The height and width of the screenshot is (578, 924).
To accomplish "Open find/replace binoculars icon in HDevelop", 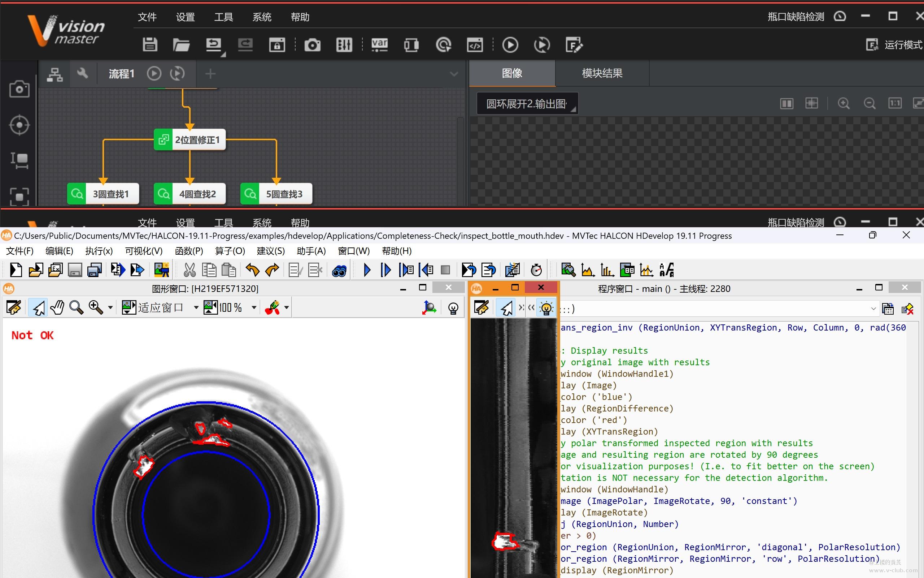I will pyautogui.click(x=339, y=271).
